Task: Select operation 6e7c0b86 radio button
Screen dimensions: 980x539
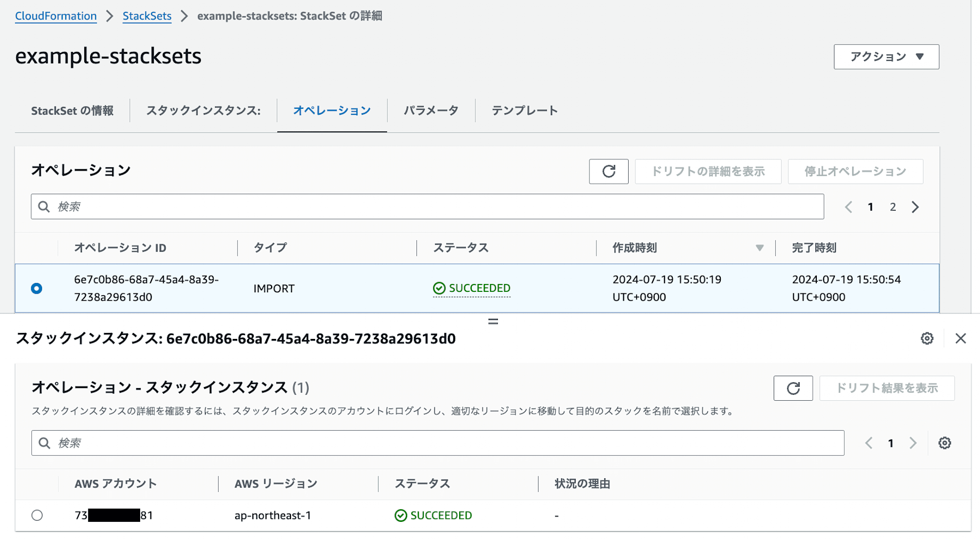Action: point(36,288)
